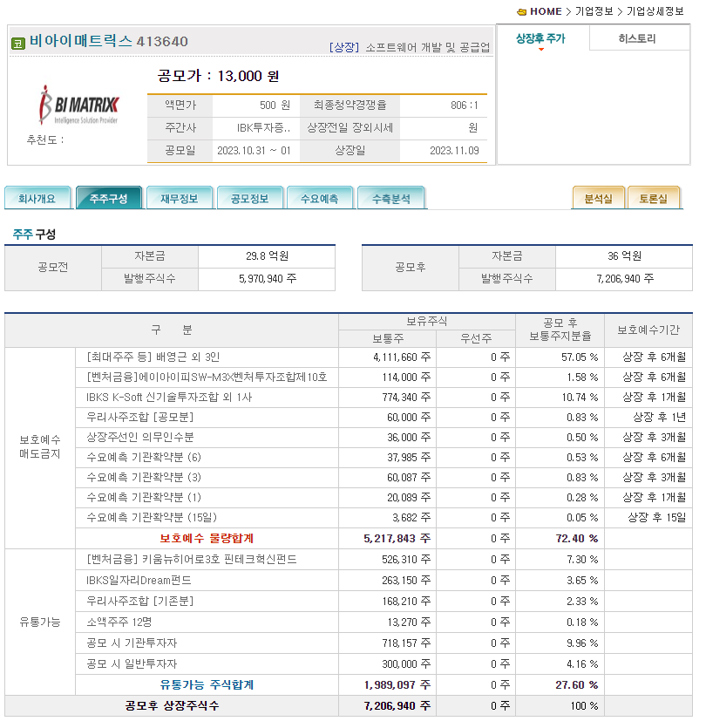Click listing date 2023.11.09
The image size is (706, 728).
(x=454, y=151)
